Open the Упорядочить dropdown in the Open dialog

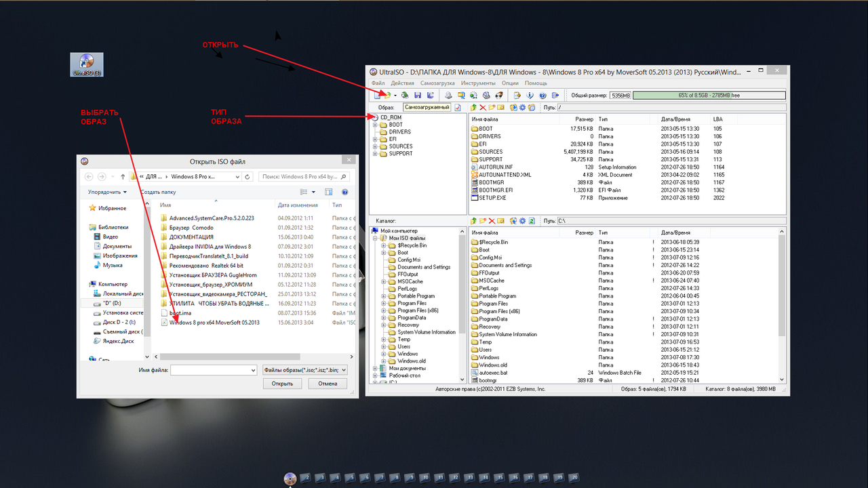(x=107, y=192)
